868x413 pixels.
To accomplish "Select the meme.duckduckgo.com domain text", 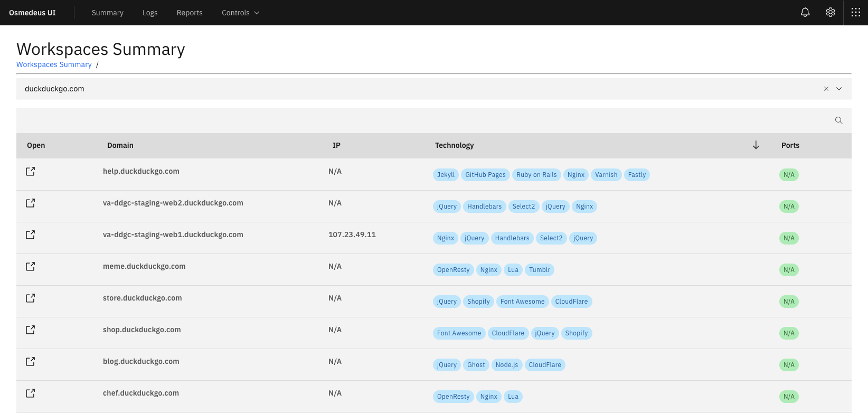I will 144,266.
